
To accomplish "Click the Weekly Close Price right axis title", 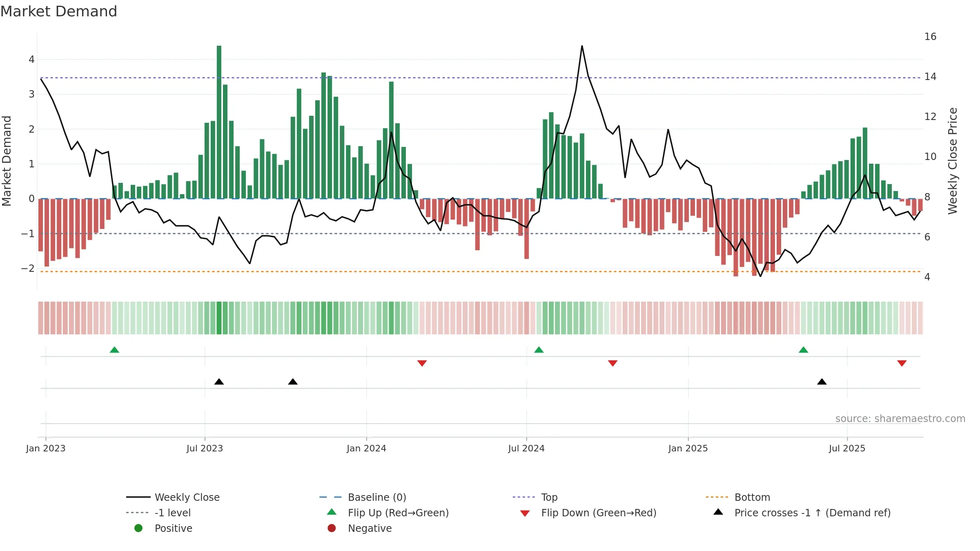I will pyautogui.click(x=953, y=161).
